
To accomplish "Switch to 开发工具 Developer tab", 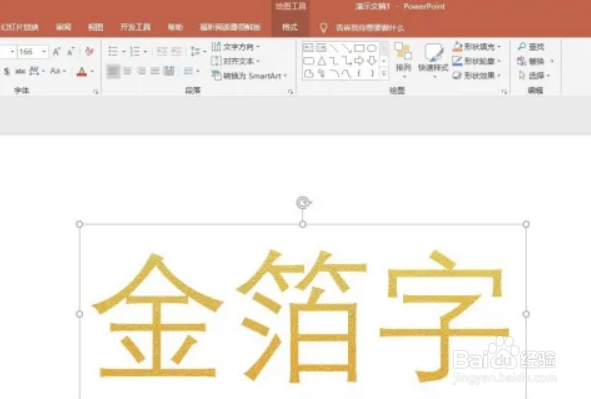I will pos(135,27).
